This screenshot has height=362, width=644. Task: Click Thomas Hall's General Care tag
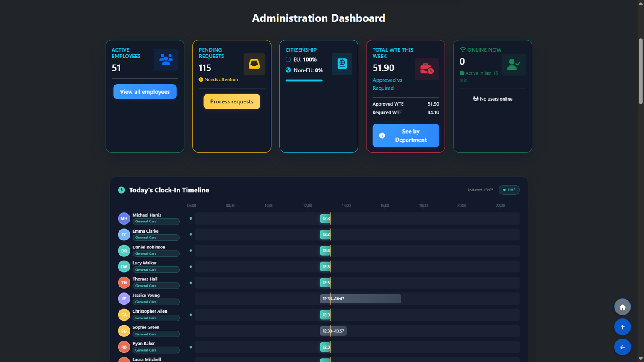[156, 286]
